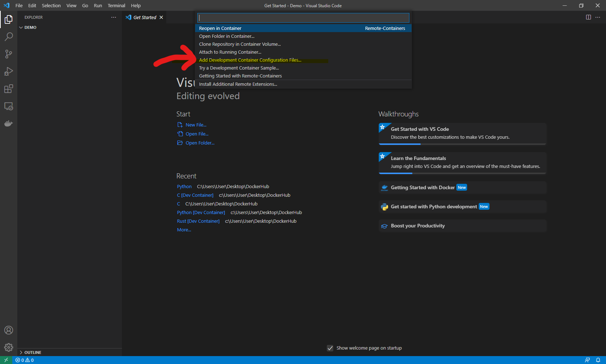Toggle the Show welcome page on startup checkbox
606x364 pixels.
(x=330, y=348)
